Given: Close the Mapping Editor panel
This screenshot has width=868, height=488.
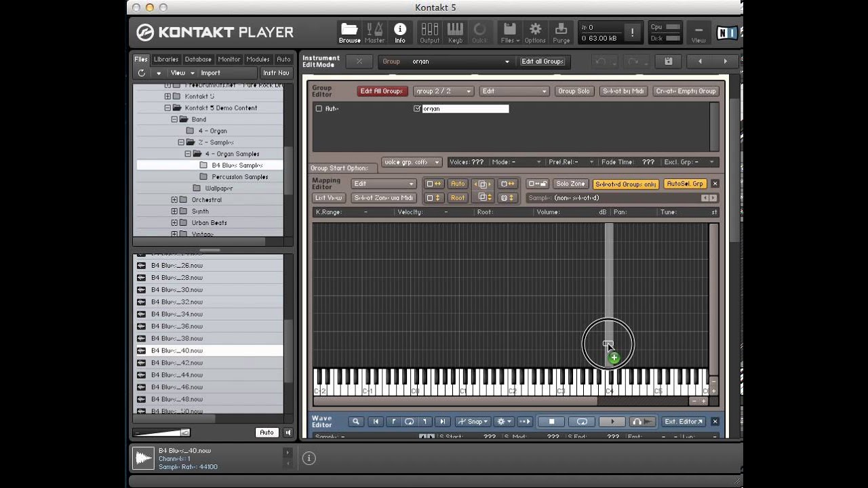Looking at the screenshot, I should [x=715, y=184].
